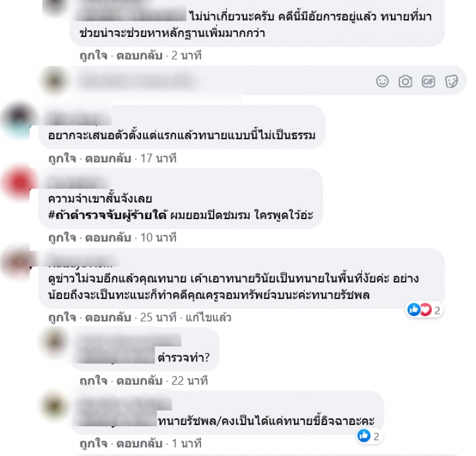
Task: Insert a GIF in the reply
Action: (x=428, y=82)
